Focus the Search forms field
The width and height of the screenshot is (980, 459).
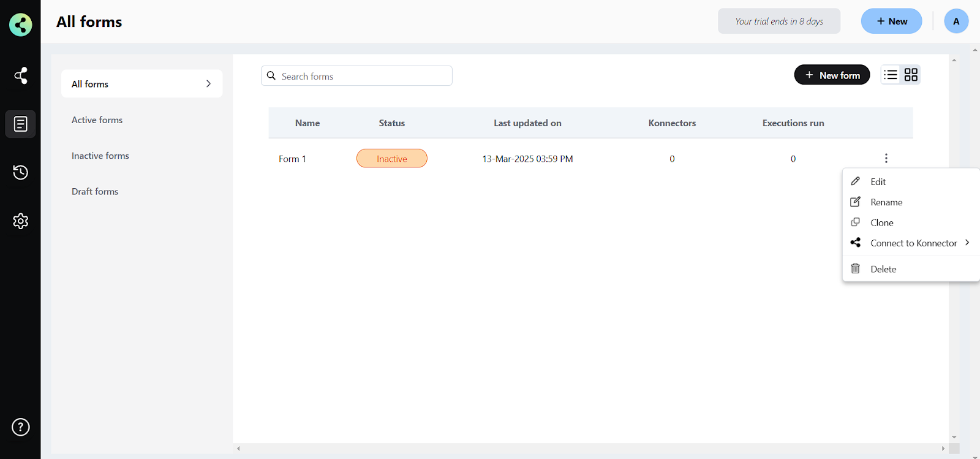[356, 76]
